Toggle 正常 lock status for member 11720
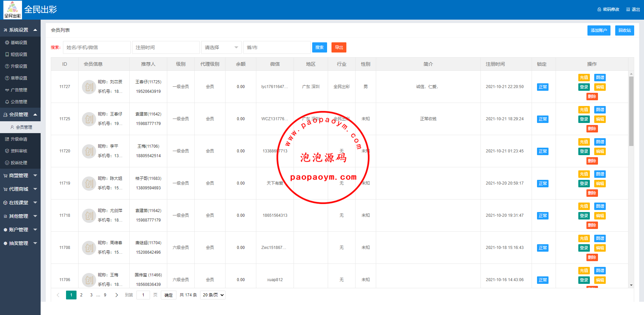The height and width of the screenshot is (315, 644). click(542, 151)
